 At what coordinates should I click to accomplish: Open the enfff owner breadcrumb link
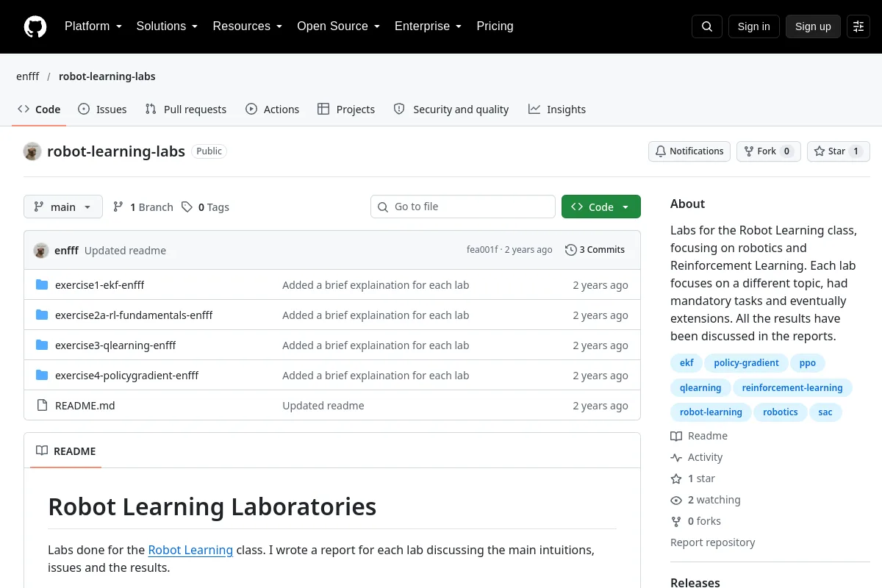pyautogui.click(x=28, y=76)
